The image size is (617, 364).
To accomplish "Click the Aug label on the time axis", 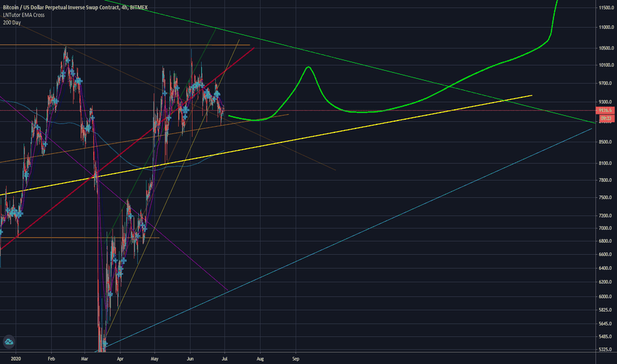I will (x=260, y=359).
